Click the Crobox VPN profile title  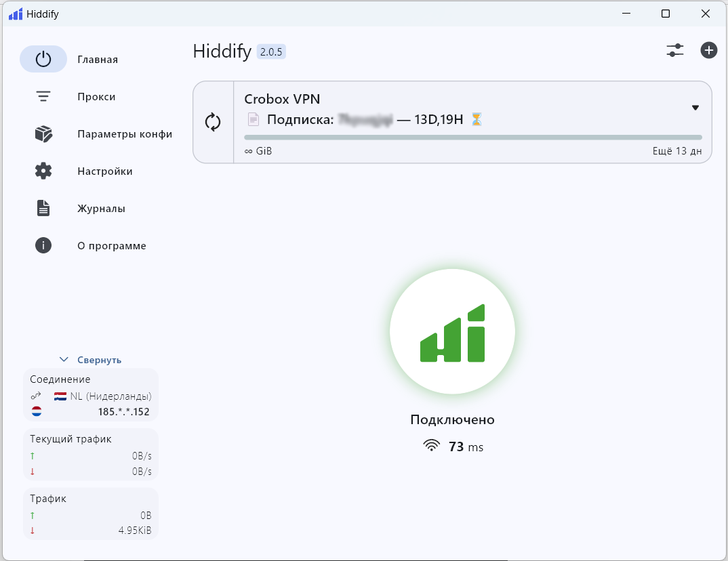click(282, 99)
